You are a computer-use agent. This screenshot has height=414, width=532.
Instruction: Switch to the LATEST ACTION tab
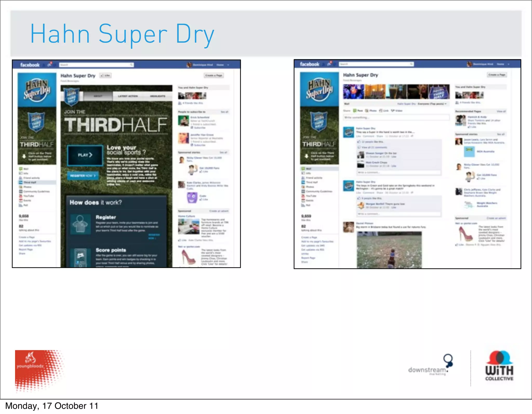point(128,96)
